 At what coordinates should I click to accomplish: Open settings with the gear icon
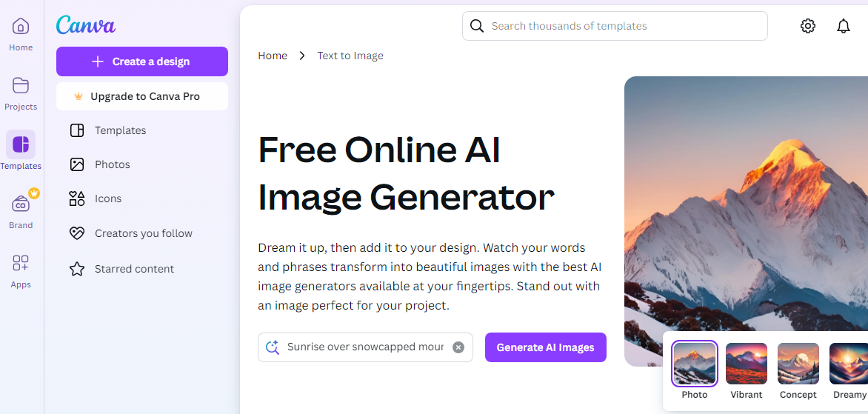click(808, 26)
